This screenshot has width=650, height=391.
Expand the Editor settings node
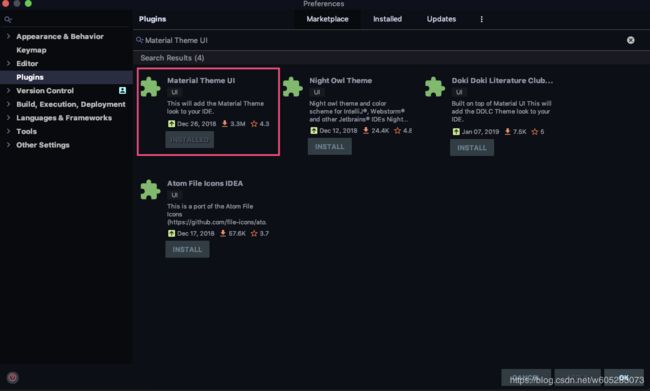[8, 63]
